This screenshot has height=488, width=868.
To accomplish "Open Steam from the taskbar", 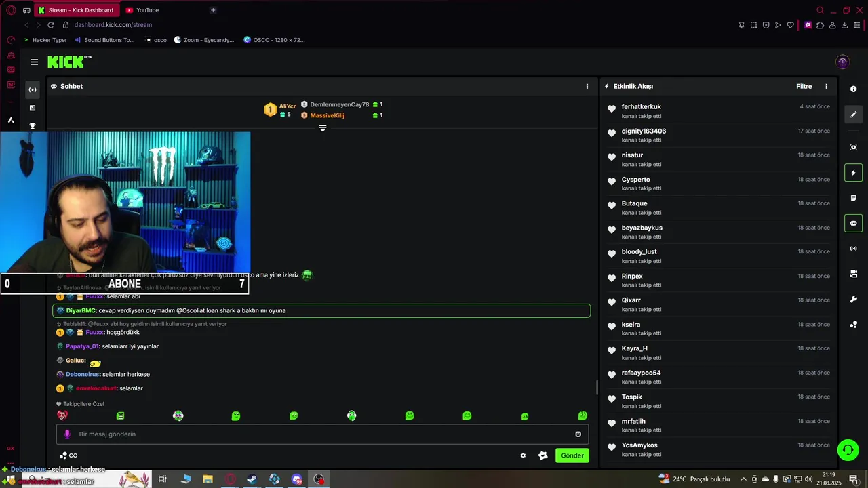I will 252,479.
